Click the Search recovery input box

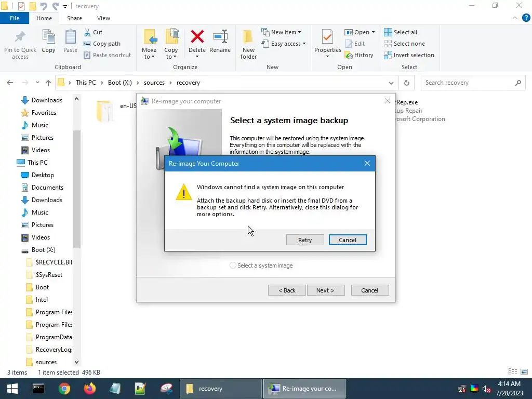473,83
